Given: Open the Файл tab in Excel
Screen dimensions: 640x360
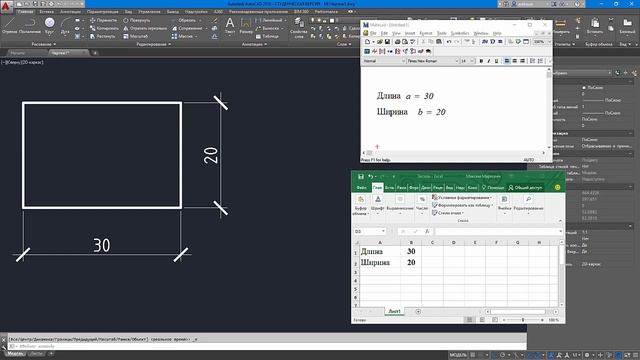Looking at the screenshot, I should coord(362,187).
